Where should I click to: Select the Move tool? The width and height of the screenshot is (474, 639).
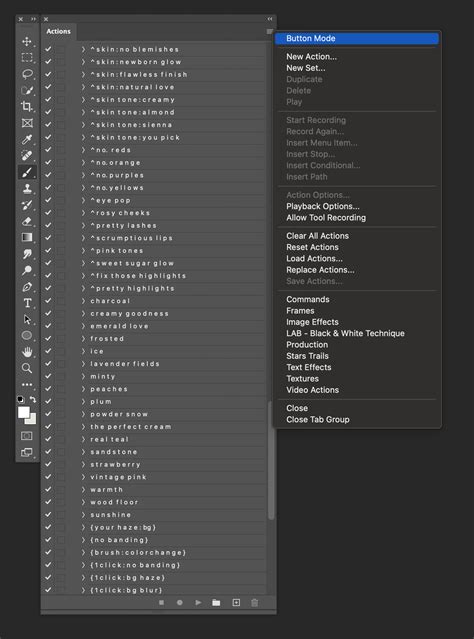(x=27, y=41)
